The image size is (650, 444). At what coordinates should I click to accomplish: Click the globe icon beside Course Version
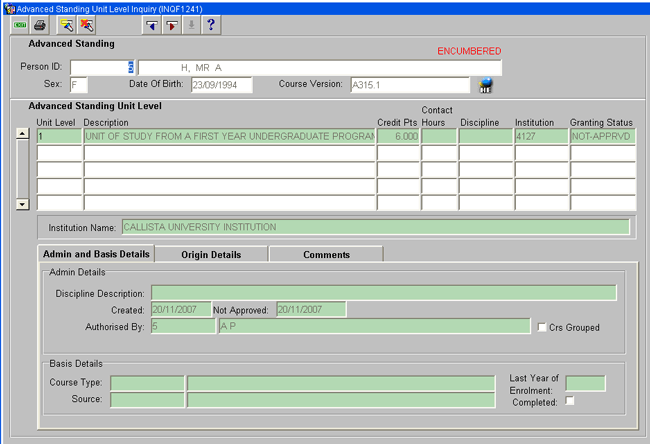486,86
